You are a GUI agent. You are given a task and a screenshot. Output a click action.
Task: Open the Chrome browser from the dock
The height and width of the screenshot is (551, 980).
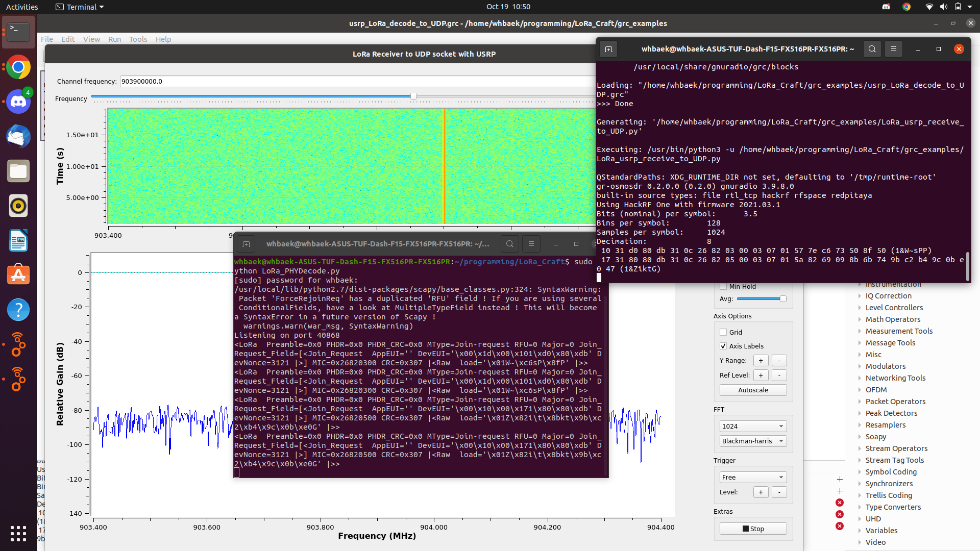pyautogui.click(x=18, y=67)
